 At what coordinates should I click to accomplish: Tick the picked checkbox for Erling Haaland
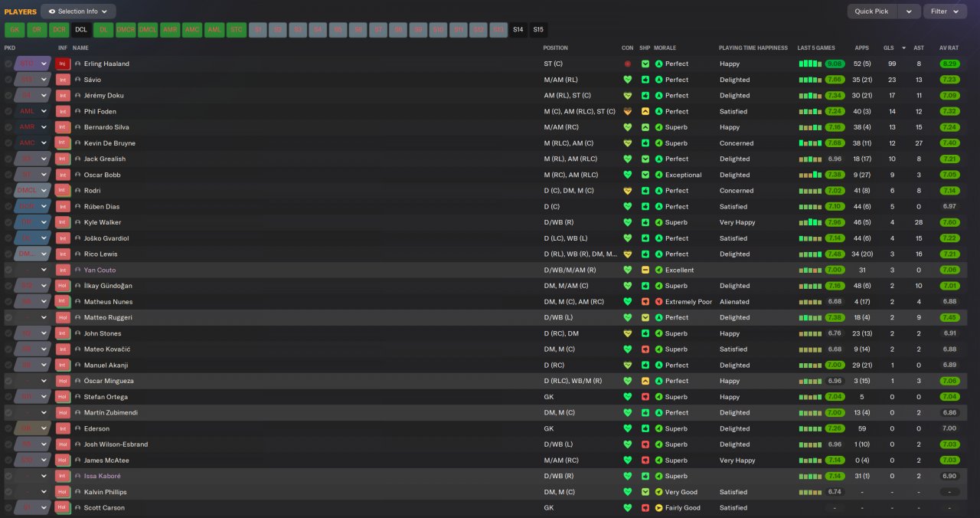pyautogui.click(x=8, y=64)
